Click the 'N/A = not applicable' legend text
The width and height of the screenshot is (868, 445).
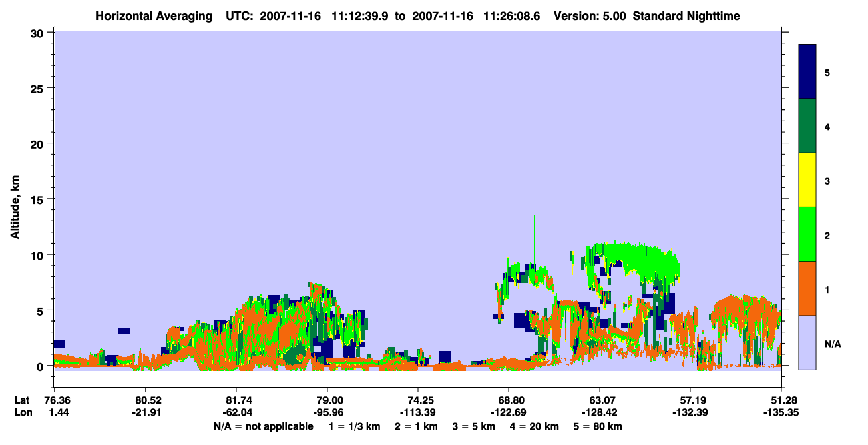pyautogui.click(x=264, y=426)
